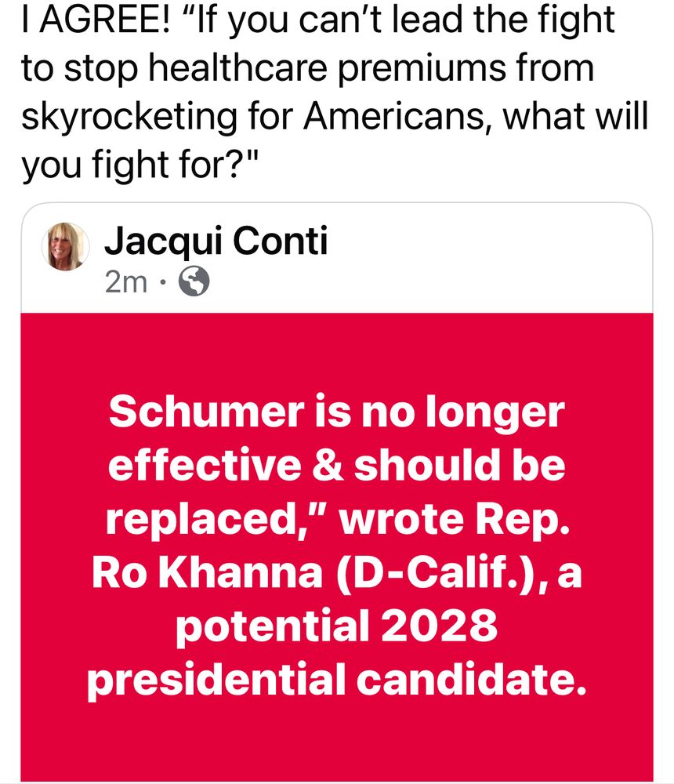This screenshot has height=784, width=674.
Task: Click the 'effective & should be' line
Action: (x=336, y=466)
